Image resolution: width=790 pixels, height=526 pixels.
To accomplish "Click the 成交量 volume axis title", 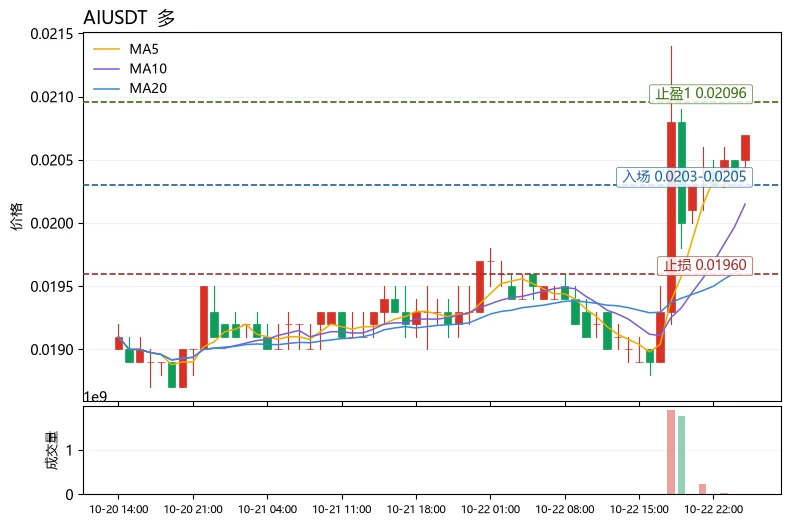I will (52, 450).
